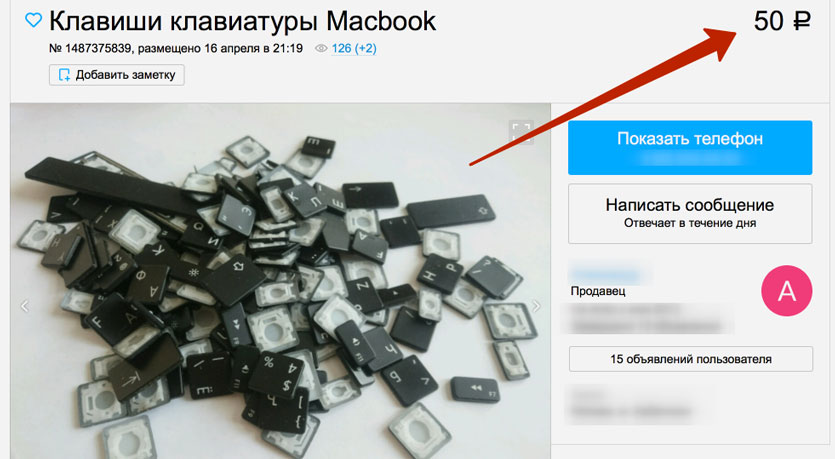Open 15 объявлений пользователя button

coord(691,359)
